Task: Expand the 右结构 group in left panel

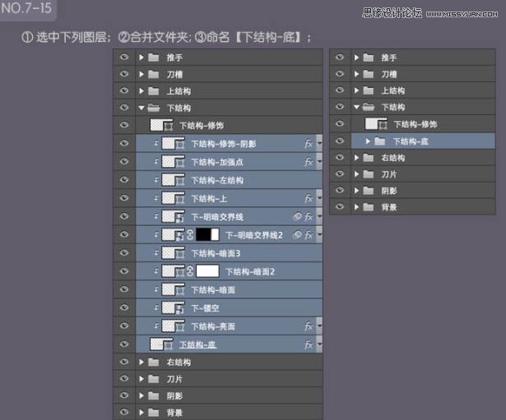Action: (x=141, y=362)
